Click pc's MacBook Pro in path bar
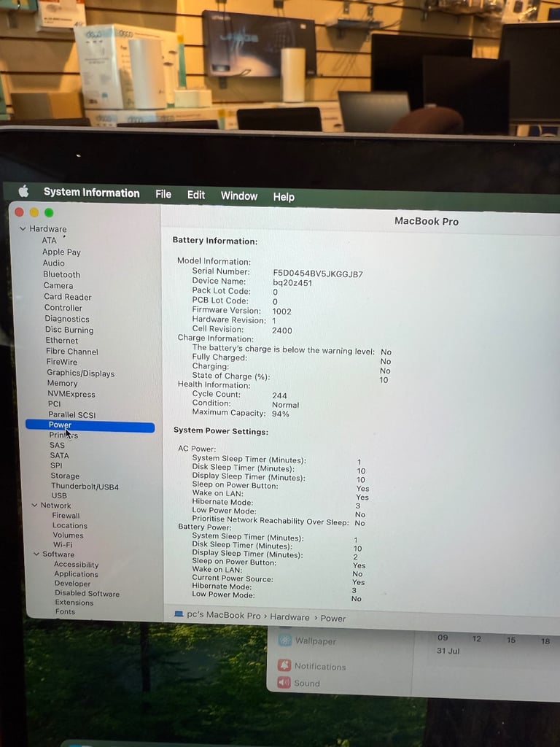This screenshot has width=560, height=747. 224,616
